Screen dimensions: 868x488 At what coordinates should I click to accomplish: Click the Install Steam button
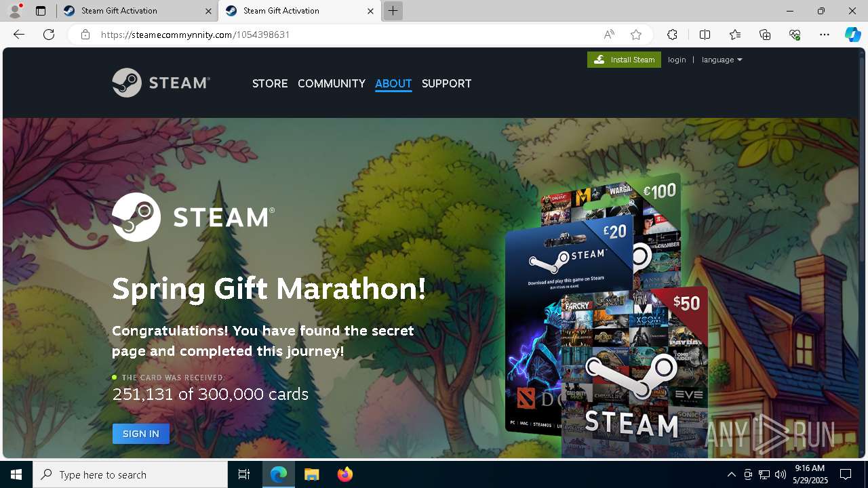point(624,60)
